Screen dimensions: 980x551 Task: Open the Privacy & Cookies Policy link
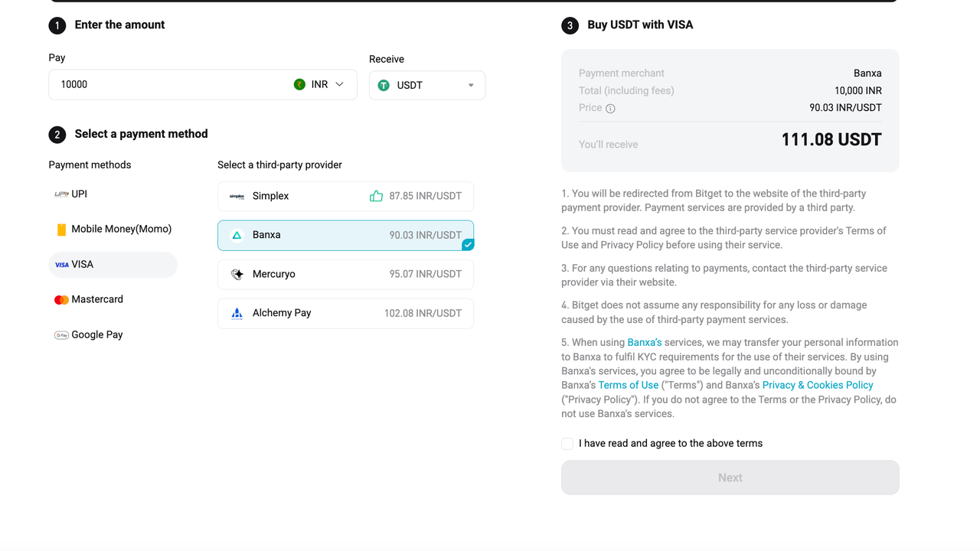tap(818, 386)
